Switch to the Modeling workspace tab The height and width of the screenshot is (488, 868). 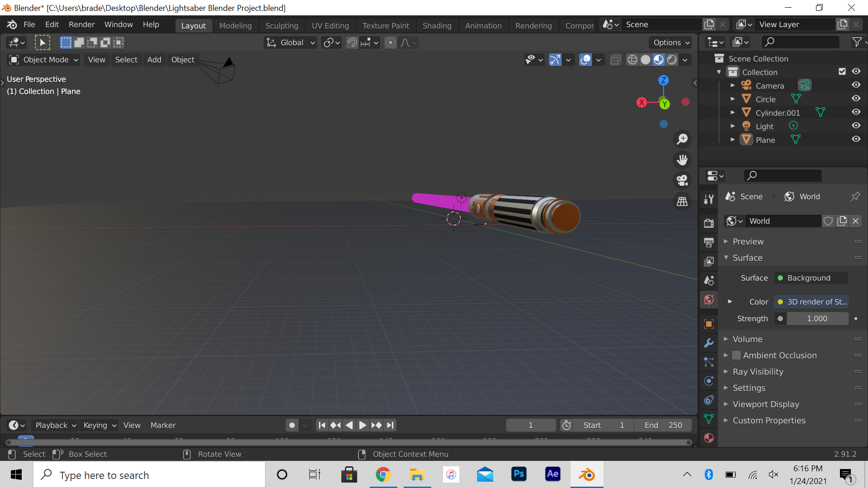[236, 26]
